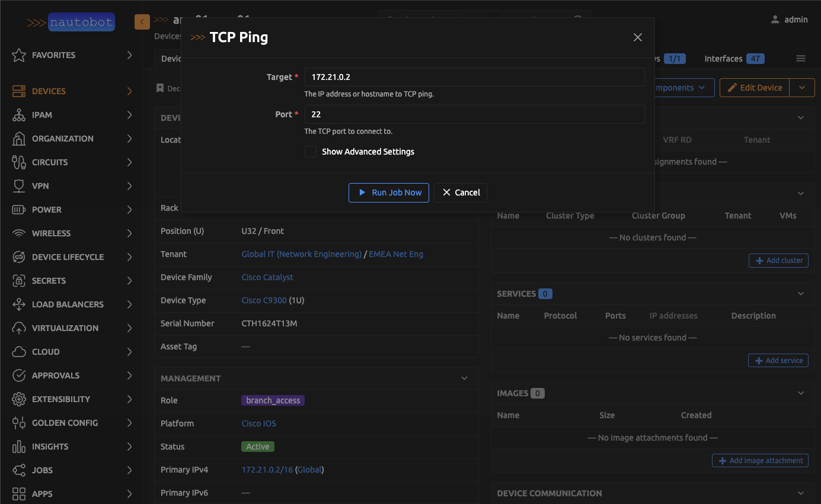Open the Cisco C9300 device type link

pyautogui.click(x=264, y=300)
